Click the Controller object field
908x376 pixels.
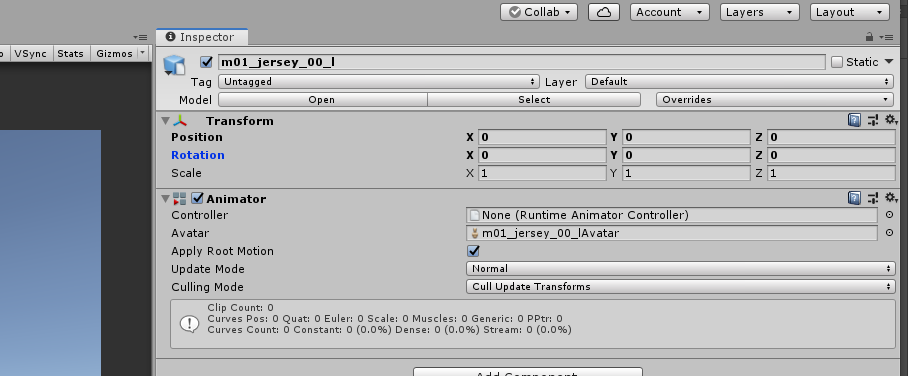point(672,215)
